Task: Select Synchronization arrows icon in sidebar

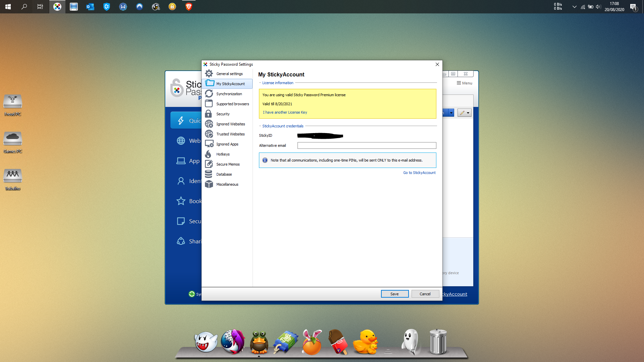Action: pyautogui.click(x=209, y=94)
